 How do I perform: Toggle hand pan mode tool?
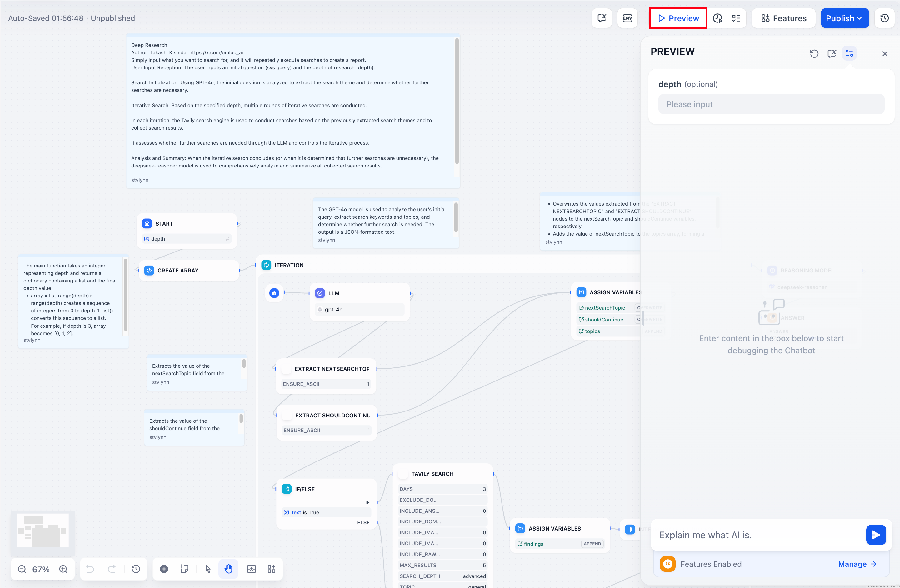coord(228,569)
